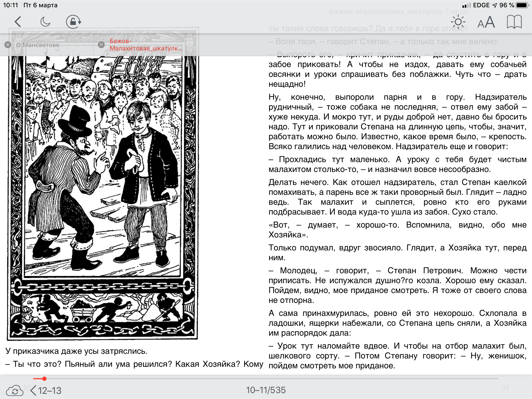Select the Бажов-Малахитовая_шкатулка tab
The height and width of the screenshot is (399, 532).
pyautogui.click(x=145, y=45)
